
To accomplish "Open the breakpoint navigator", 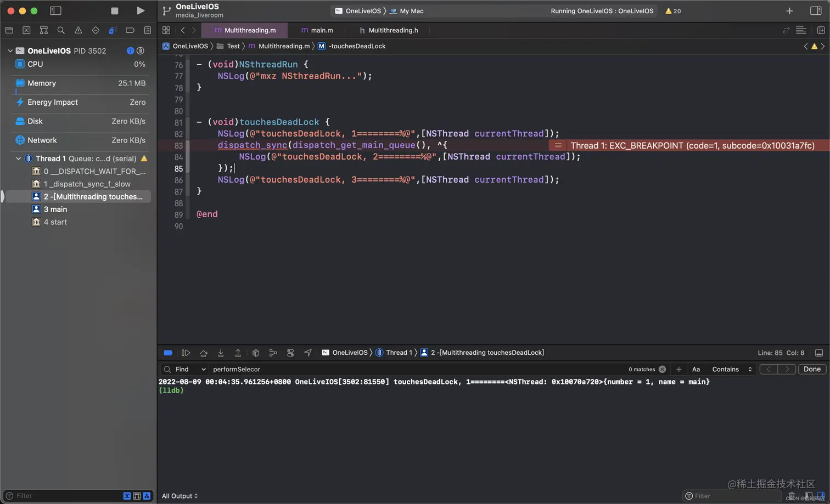I will [x=130, y=30].
